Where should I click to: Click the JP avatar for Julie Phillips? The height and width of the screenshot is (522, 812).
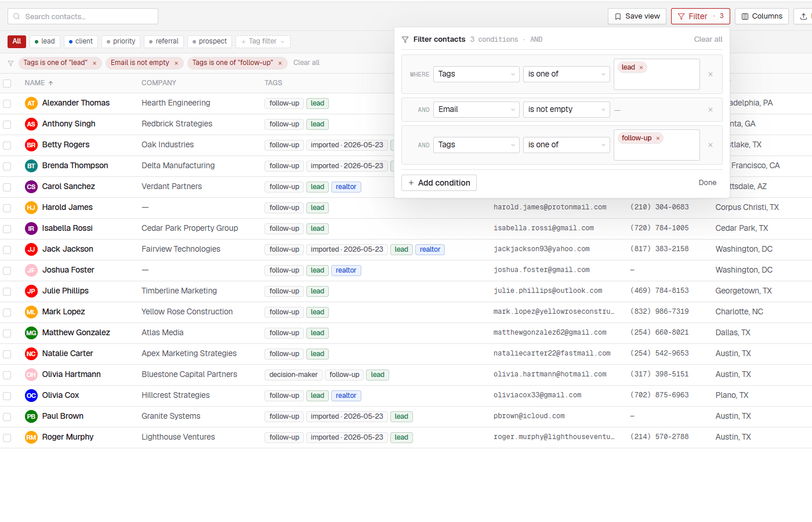pos(31,291)
